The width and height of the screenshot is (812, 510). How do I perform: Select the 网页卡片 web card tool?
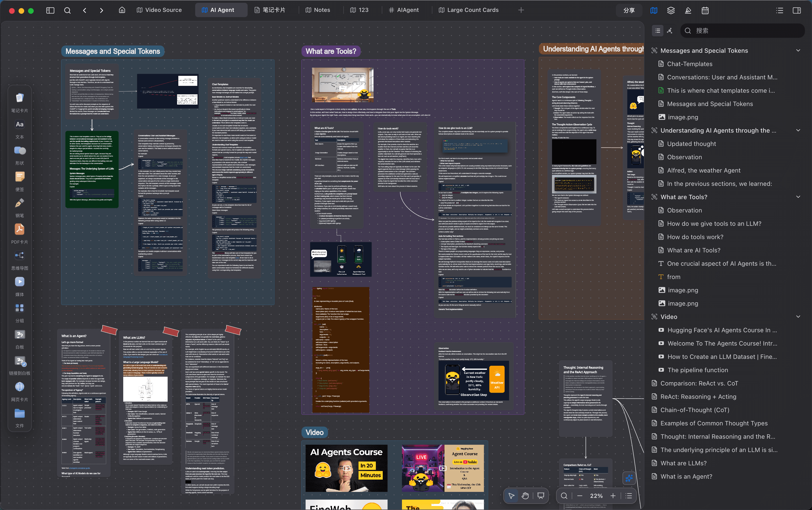click(x=19, y=391)
